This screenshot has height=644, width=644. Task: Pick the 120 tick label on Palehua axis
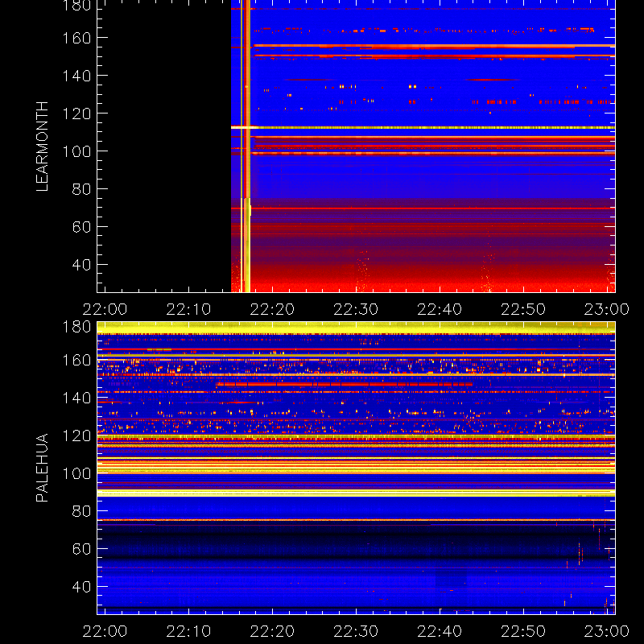76,436
